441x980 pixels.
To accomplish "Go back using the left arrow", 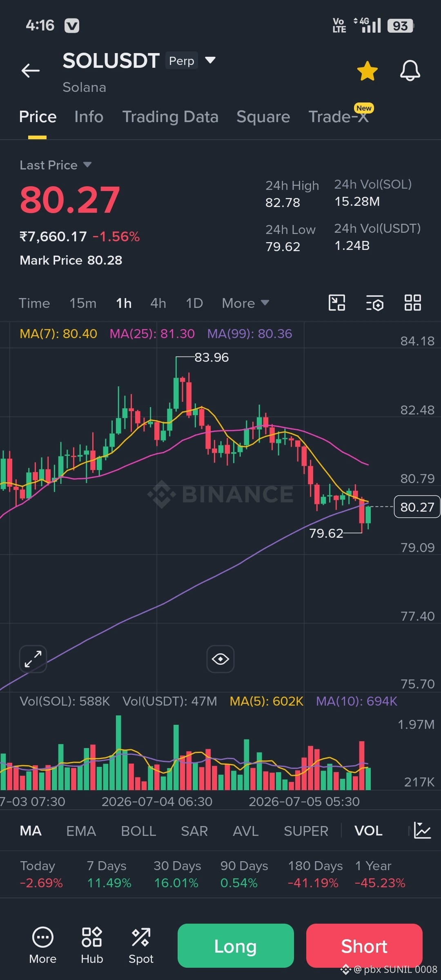I will (31, 71).
